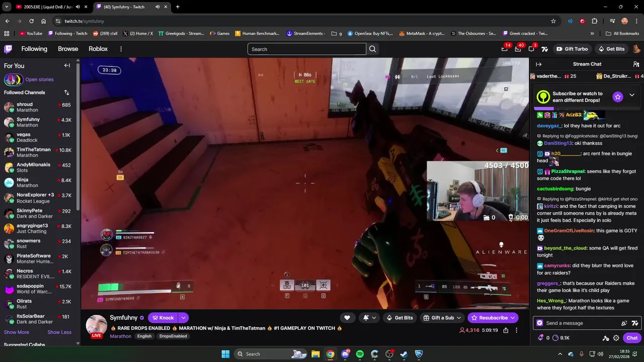Open shroud's channel in sidebar
This screenshot has height=362, width=644.
(x=38, y=107)
